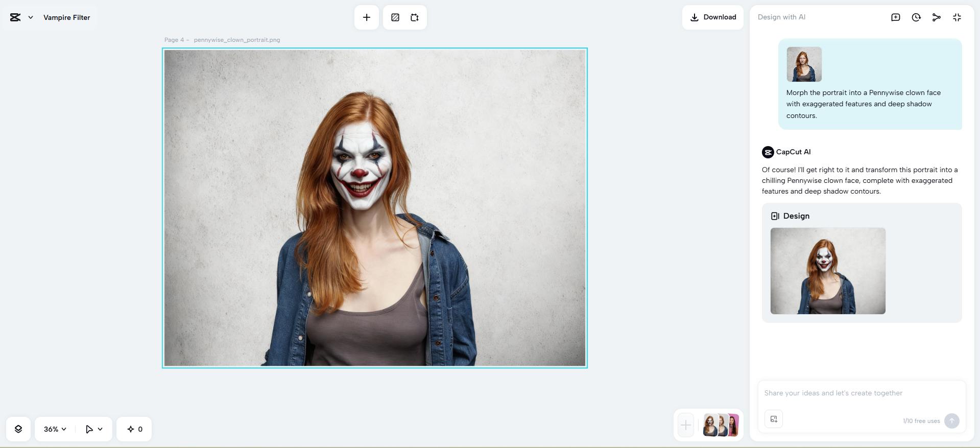Open the 36% zoom dropdown
The image size is (980, 448).
tap(55, 429)
